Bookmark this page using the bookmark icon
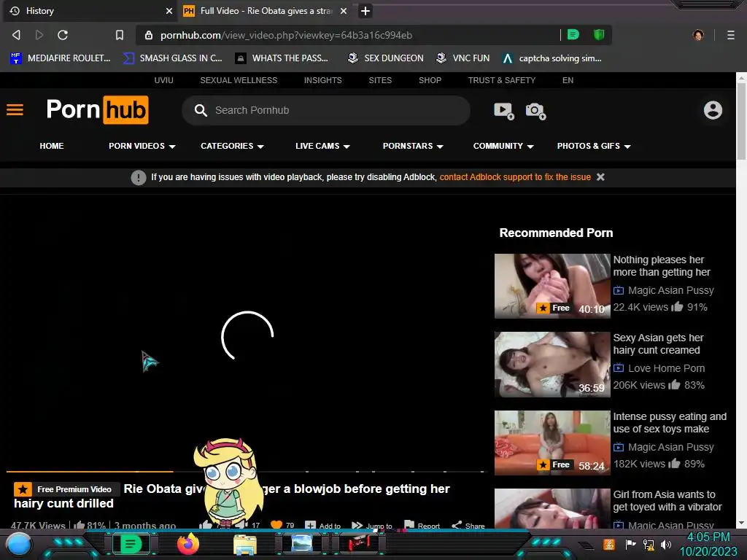Screen dimensions: 747x560 point(120,35)
